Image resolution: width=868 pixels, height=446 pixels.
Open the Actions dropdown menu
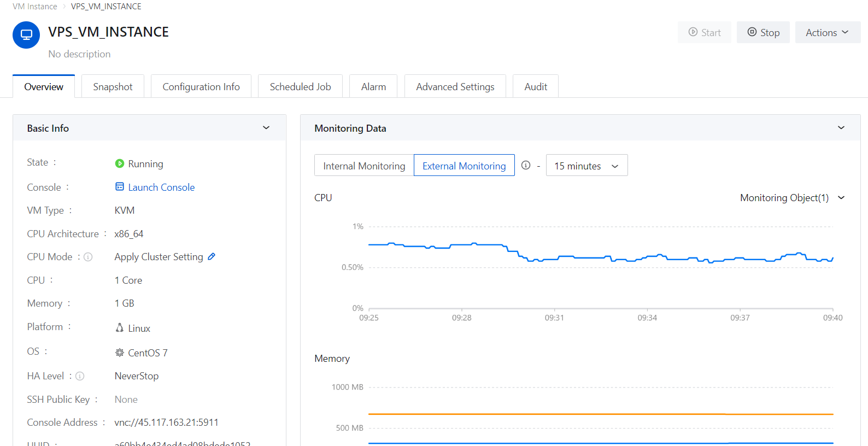tap(827, 33)
